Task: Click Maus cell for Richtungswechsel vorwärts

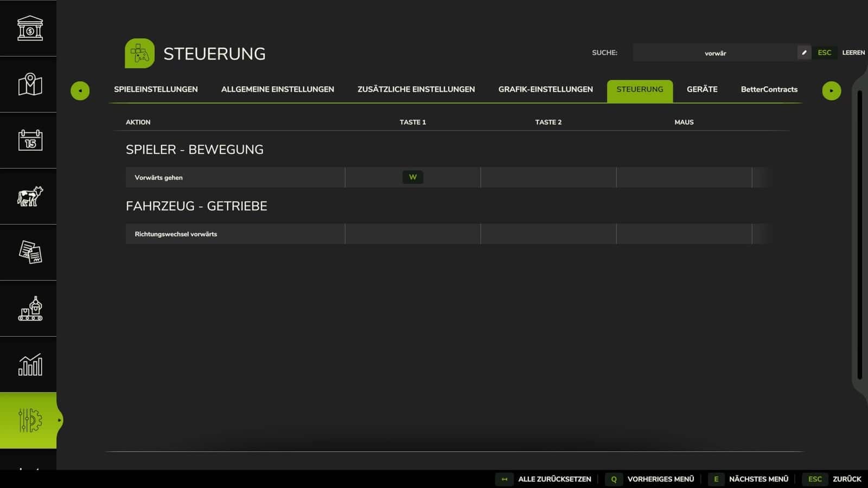Action: click(684, 234)
